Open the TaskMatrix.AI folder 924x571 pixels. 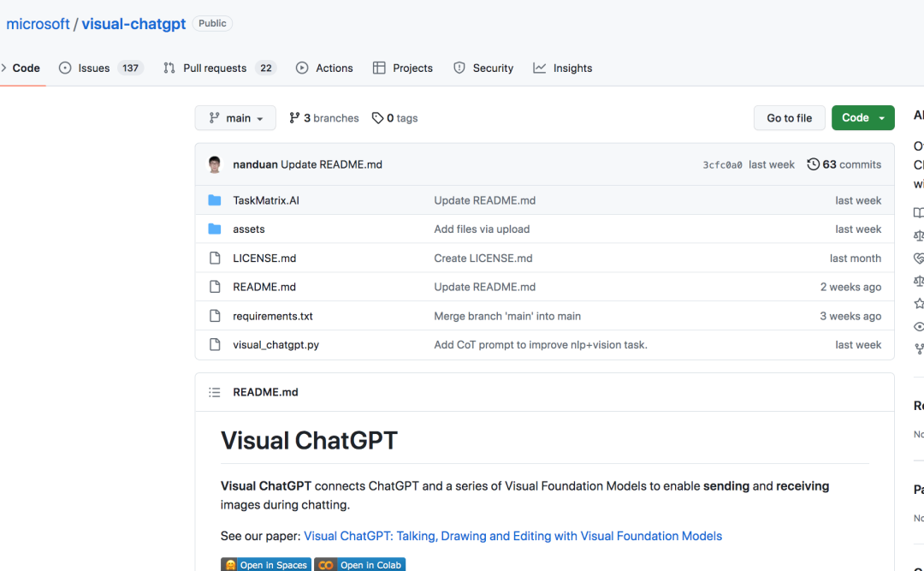[266, 200]
